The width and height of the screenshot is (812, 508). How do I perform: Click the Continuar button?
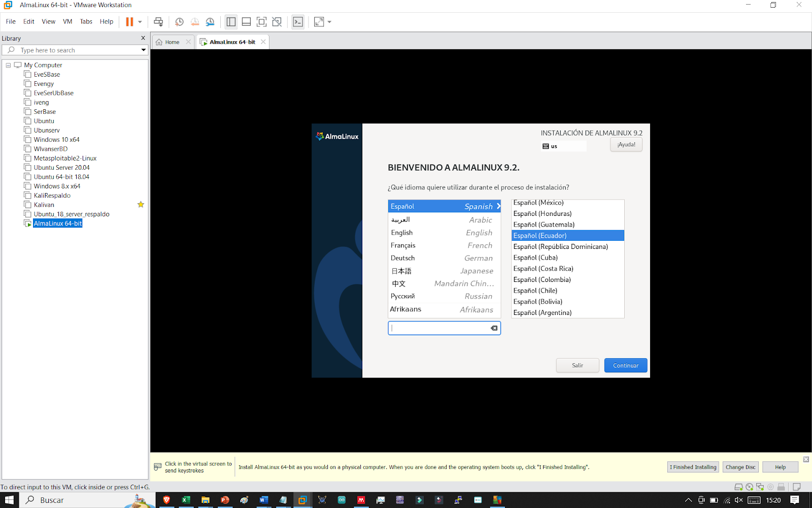tap(626, 365)
